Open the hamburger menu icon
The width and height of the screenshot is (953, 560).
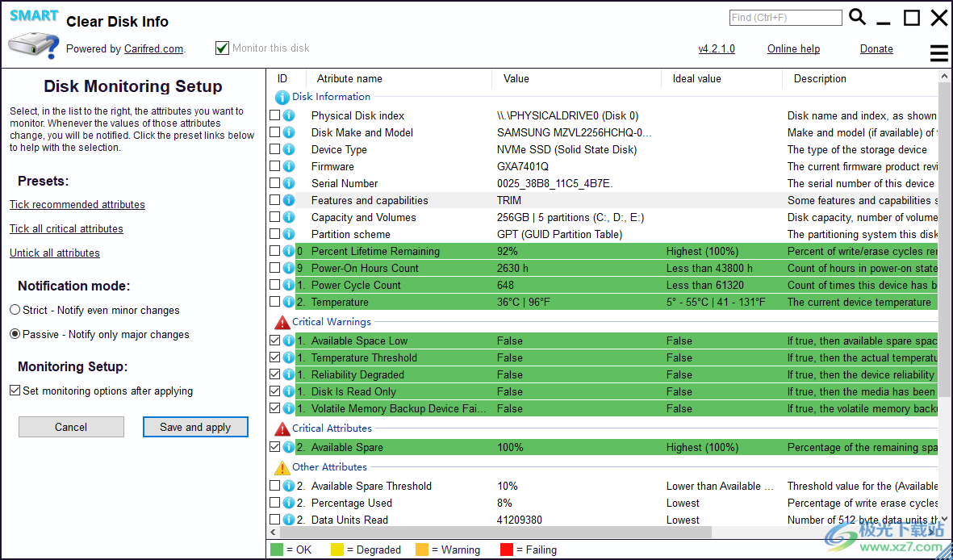click(938, 53)
